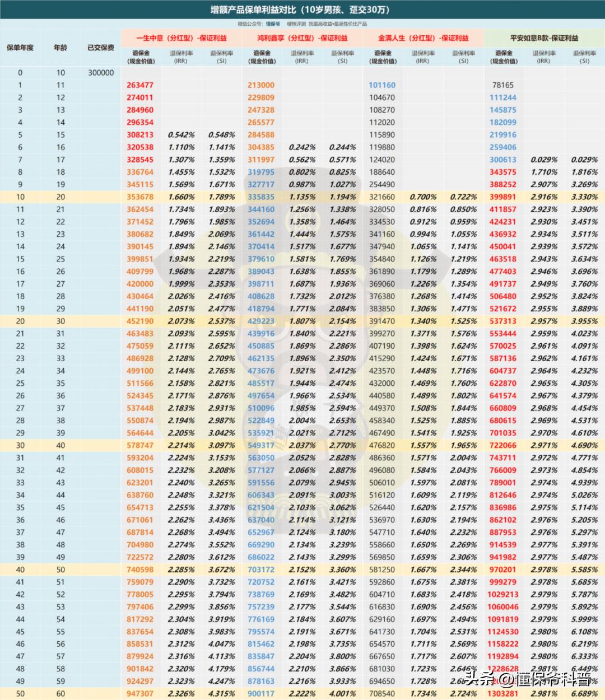Click the 金满人生（分红型）-保证利益 header
The width and height of the screenshot is (605, 700).
click(x=424, y=38)
